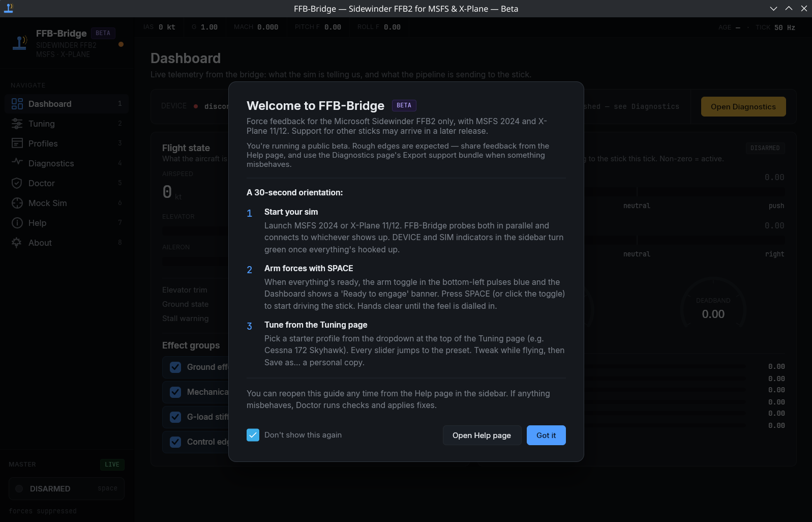Click the Help info icon
The image size is (812, 522).
point(17,223)
